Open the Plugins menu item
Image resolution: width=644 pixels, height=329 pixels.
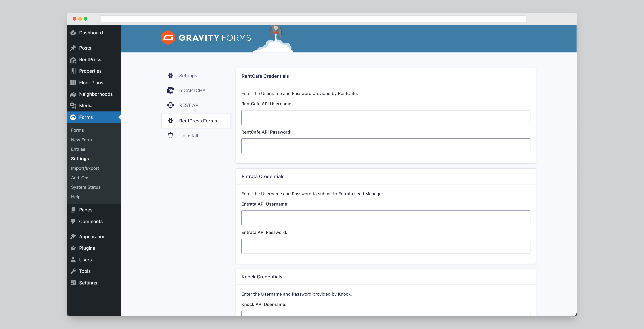94,248
